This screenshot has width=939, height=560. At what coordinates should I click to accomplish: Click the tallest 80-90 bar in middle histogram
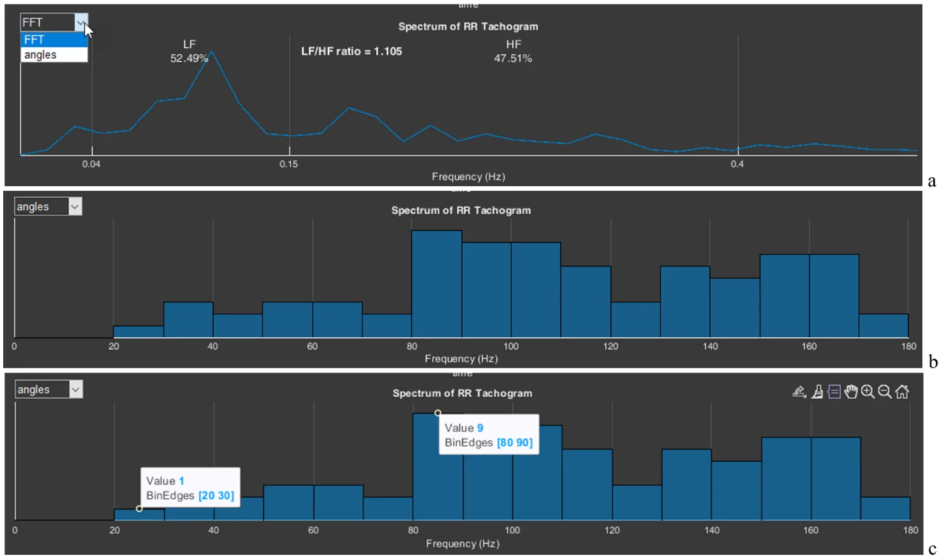[x=436, y=284]
